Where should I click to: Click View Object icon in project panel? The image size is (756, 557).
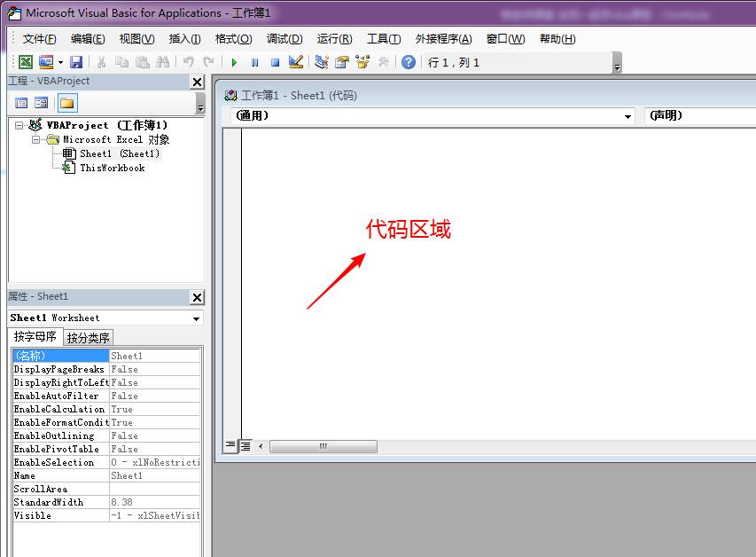point(42,103)
